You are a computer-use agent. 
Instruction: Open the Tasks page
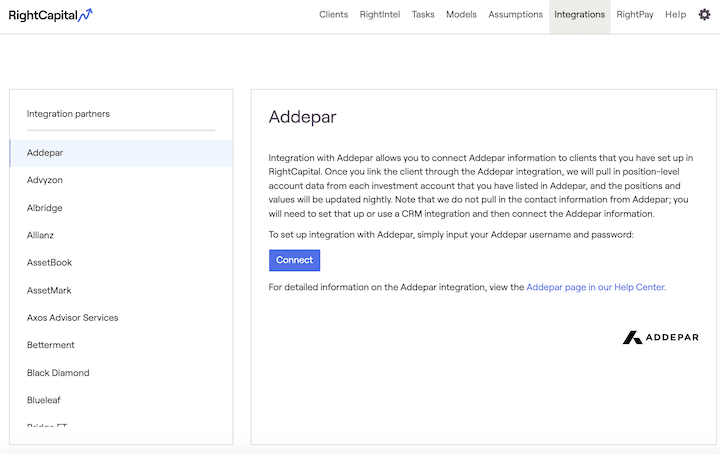(423, 15)
